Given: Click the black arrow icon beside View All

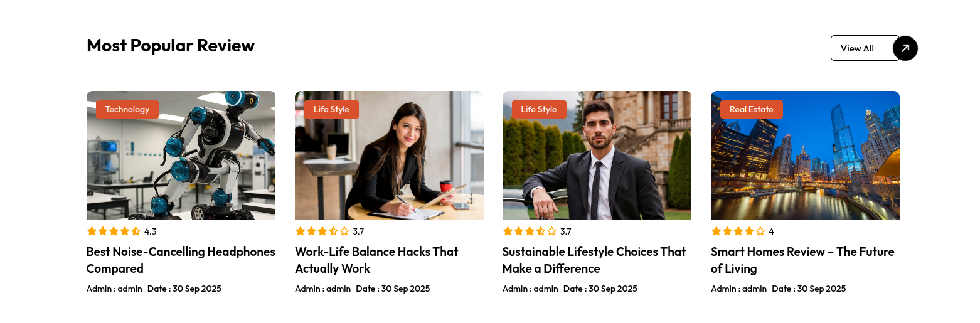Looking at the screenshot, I should (x=905, y=48).
